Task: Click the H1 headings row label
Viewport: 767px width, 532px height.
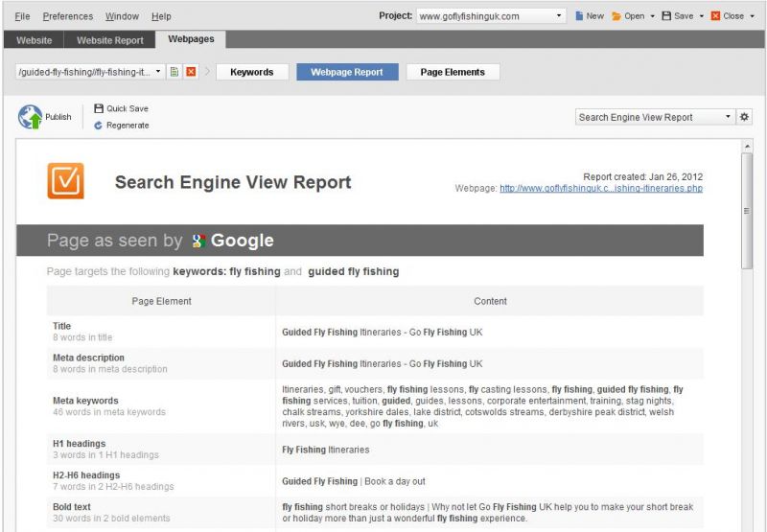Action: (x=80, y=444)
